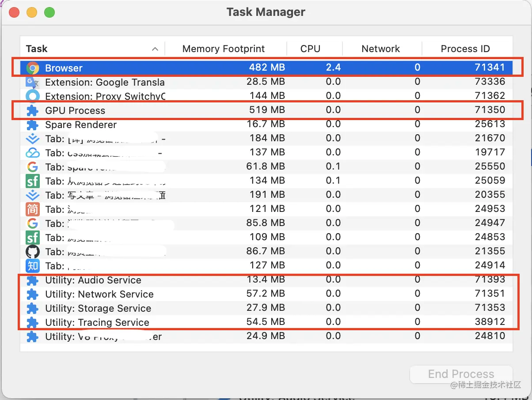Click the Spare Renderer puzzle icon
Screen dimensions: 532x400
point(33,125)
